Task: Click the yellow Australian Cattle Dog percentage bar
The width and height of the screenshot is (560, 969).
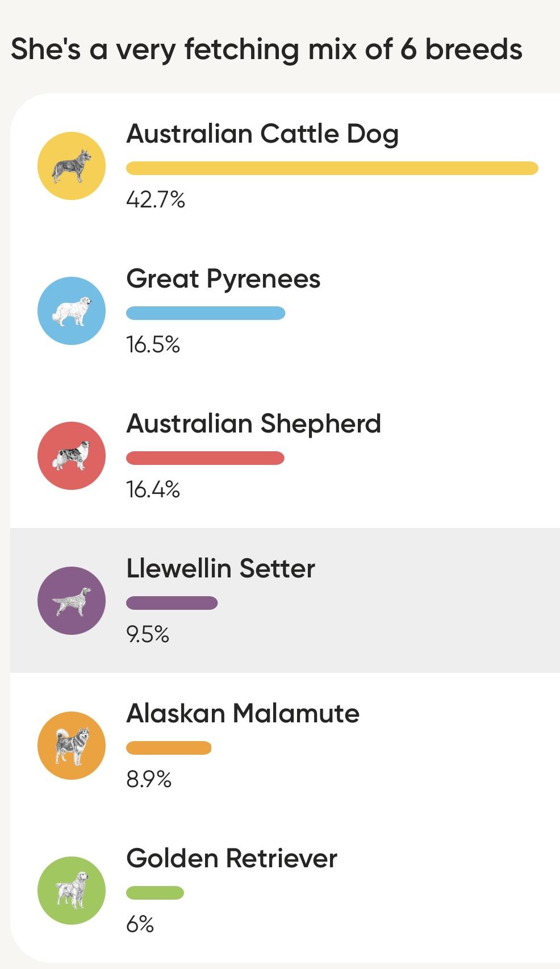Action: [x=332, y=168]
